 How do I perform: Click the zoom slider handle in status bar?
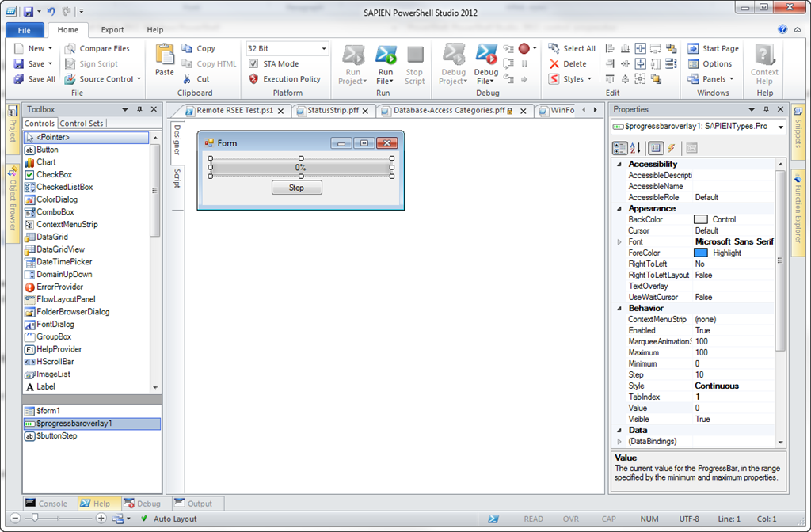[35, 518]
